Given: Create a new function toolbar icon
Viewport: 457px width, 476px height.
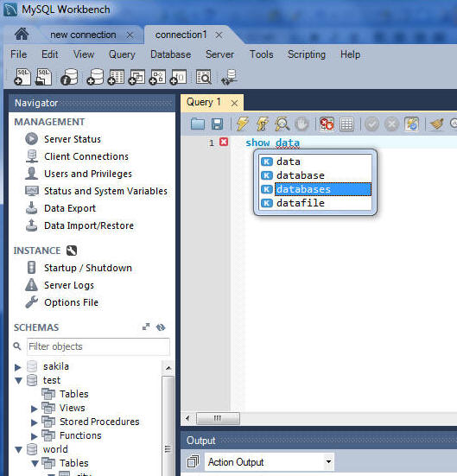Looking at the screenshot, I should click(178, 77).
